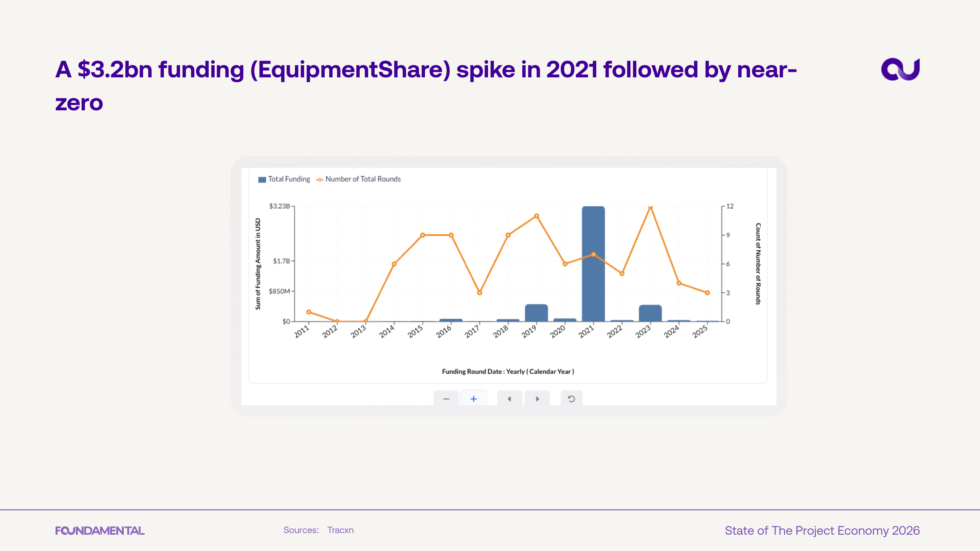980x551 pixels.
Task: Click the zoom out minus button
Action: tap(446, 398)
